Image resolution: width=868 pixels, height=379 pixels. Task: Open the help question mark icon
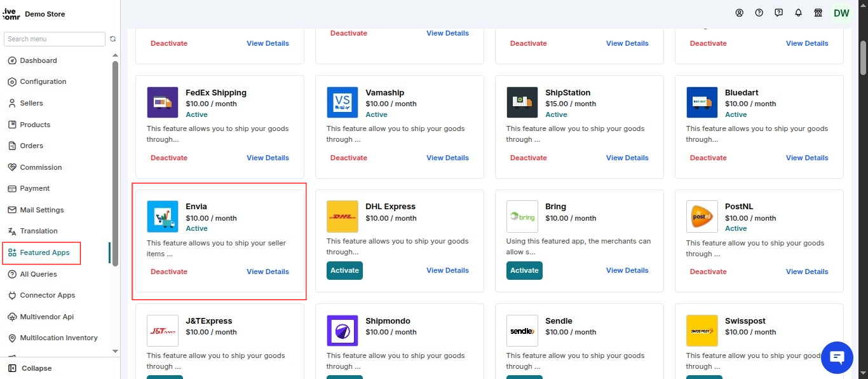coord(759,13)
